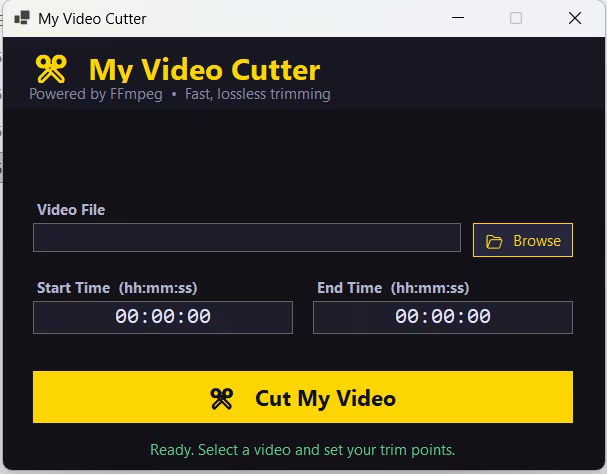This screenshot has height=474, width=607.
Task: Click the Video File label
Action: [x=71, y=210]
